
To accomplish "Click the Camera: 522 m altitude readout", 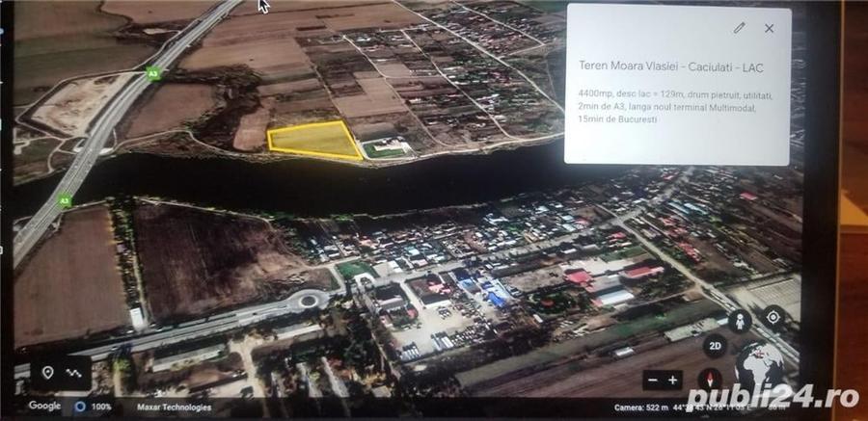I will (x=641, y=408).
